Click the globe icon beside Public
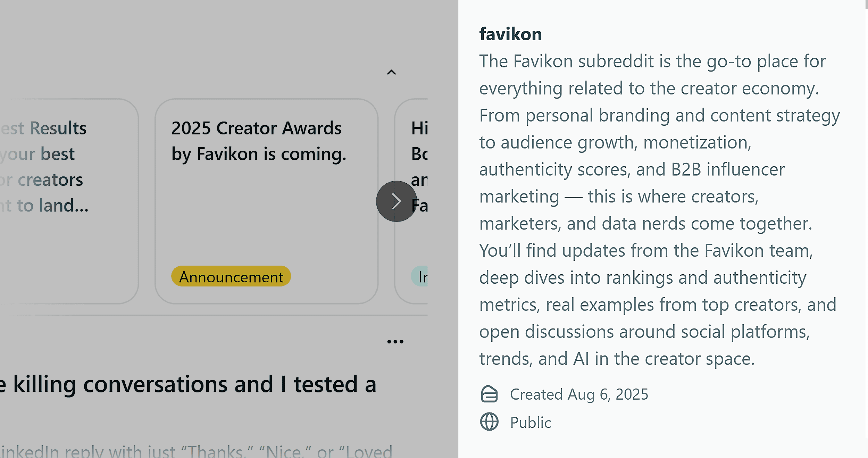Image resolution: width=868 pixels, height=458 pixels. [490, 422]
